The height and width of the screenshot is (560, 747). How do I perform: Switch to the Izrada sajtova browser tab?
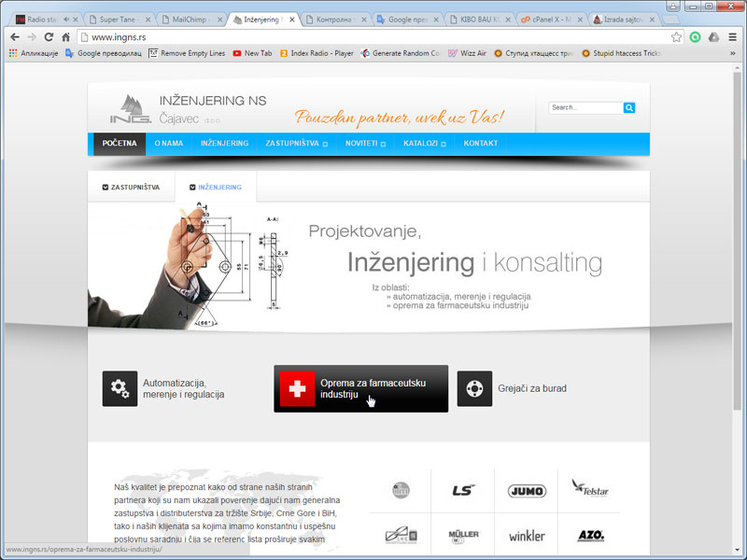(x=623, y=20)
